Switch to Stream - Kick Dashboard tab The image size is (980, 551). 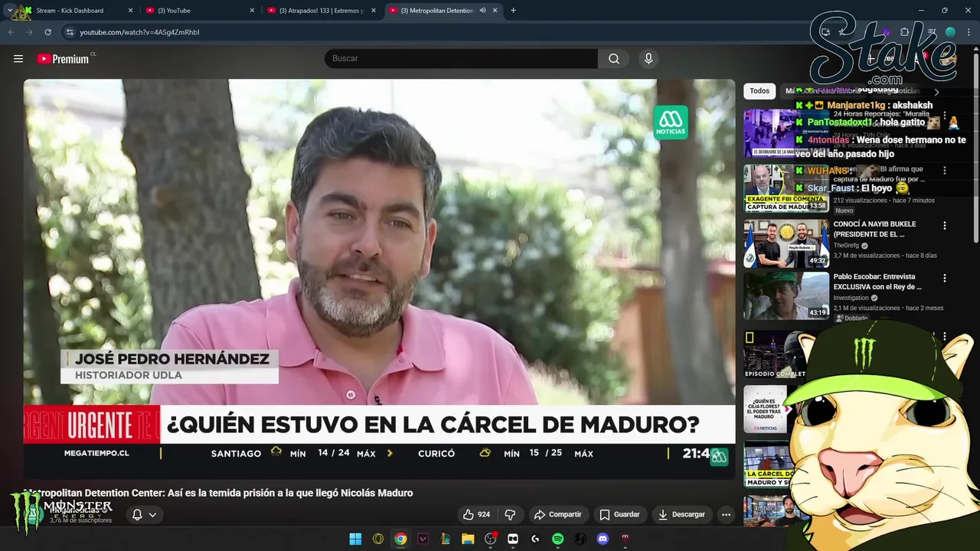pos(75,10)
